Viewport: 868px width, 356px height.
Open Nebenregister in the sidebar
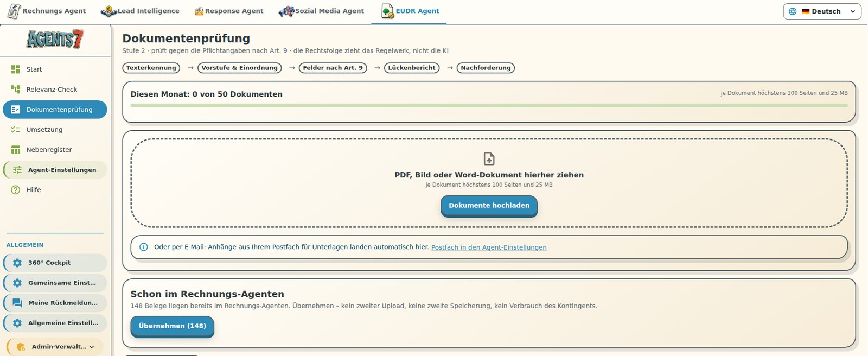coord(55,150)
